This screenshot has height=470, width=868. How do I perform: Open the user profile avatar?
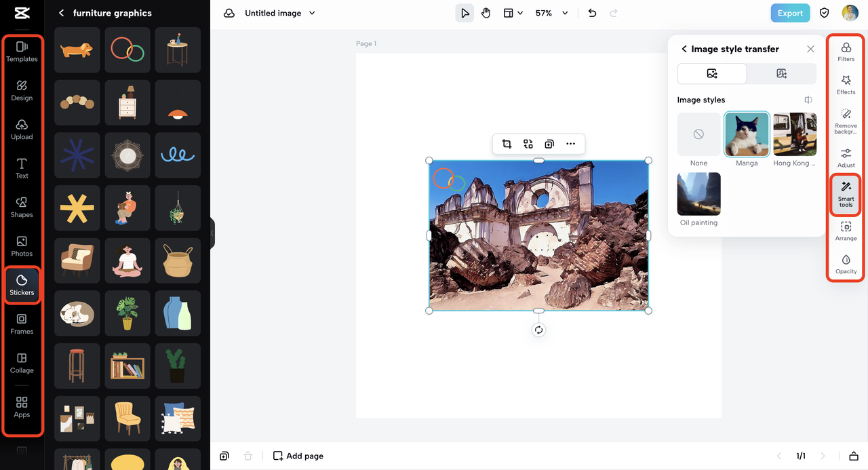(850, 13)
